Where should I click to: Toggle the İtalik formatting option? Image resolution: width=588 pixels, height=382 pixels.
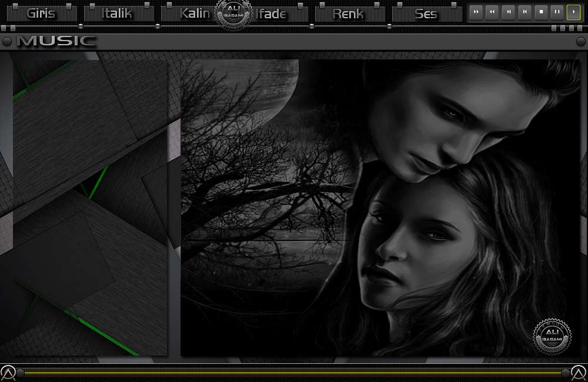point(116,13)
